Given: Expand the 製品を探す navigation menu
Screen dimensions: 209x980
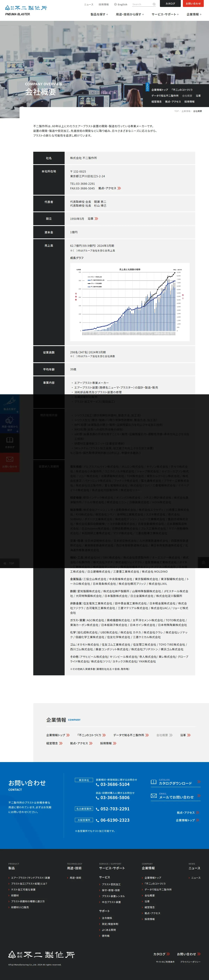Looking at the screenshot, I should coord(99,14).
